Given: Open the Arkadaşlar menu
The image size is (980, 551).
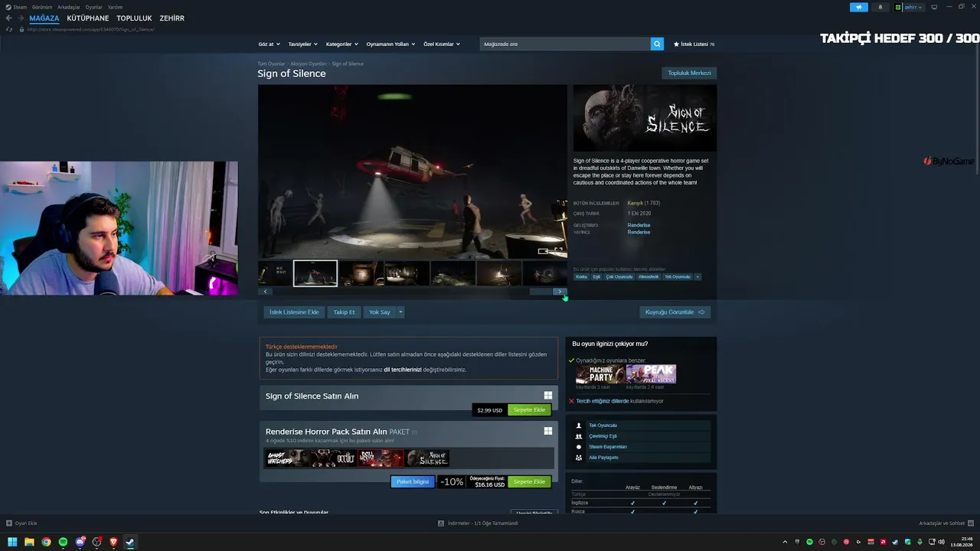Looking at the screenshot, I should click(69, 7).
